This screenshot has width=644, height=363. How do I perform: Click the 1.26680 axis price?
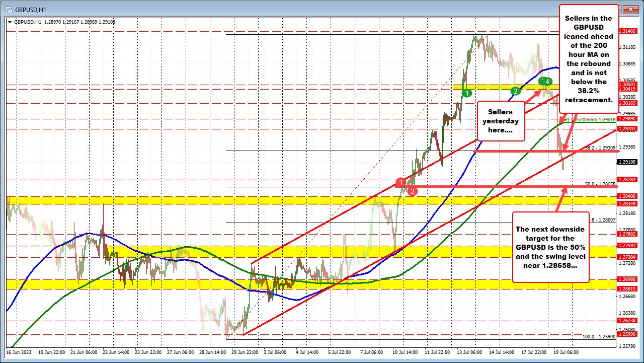(x=627, y=297)
